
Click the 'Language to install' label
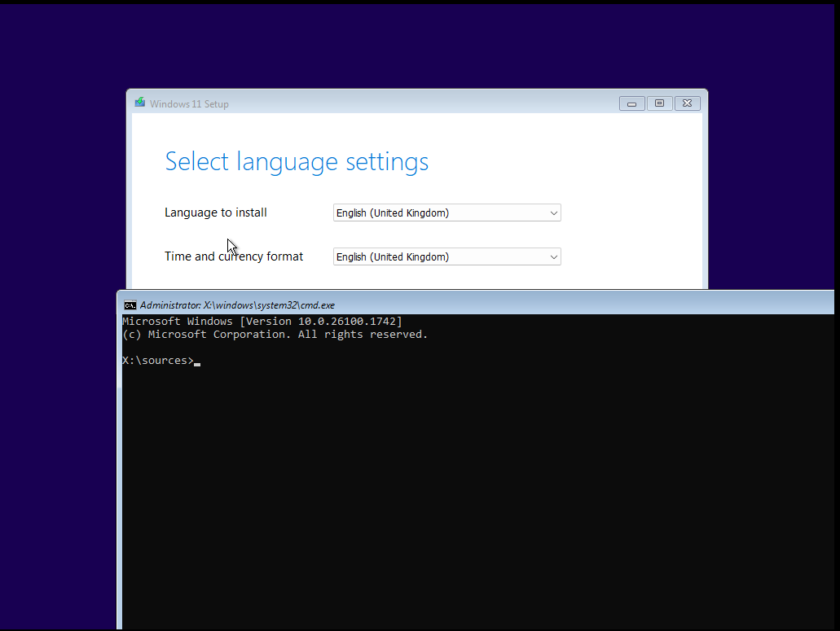[x=215, y=213]
